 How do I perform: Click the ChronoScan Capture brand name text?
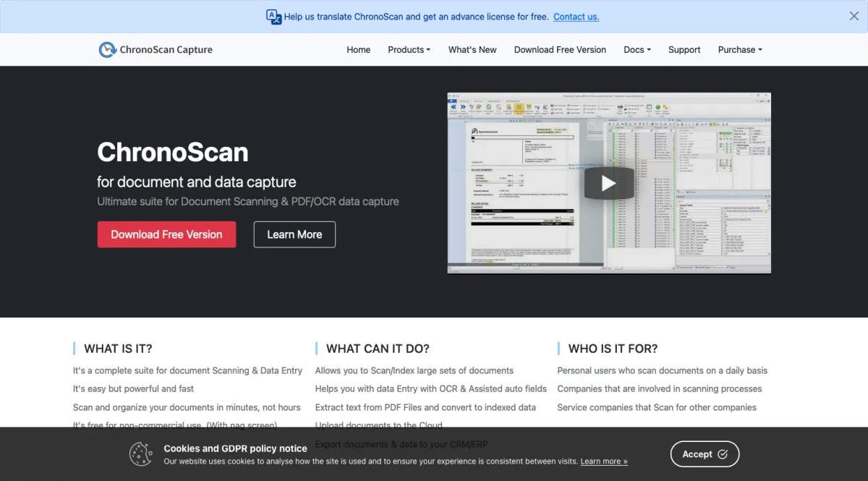pyautogui.click(x=166, y=50)
